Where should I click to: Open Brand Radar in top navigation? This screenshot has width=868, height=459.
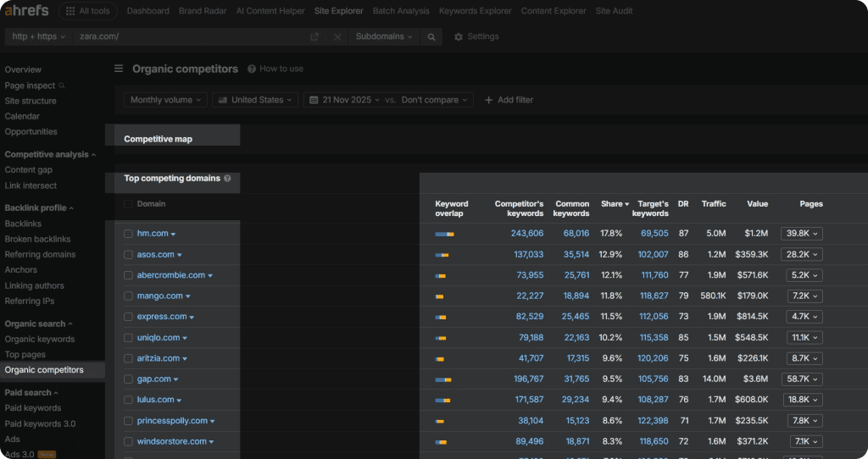[x=203, y=11]
